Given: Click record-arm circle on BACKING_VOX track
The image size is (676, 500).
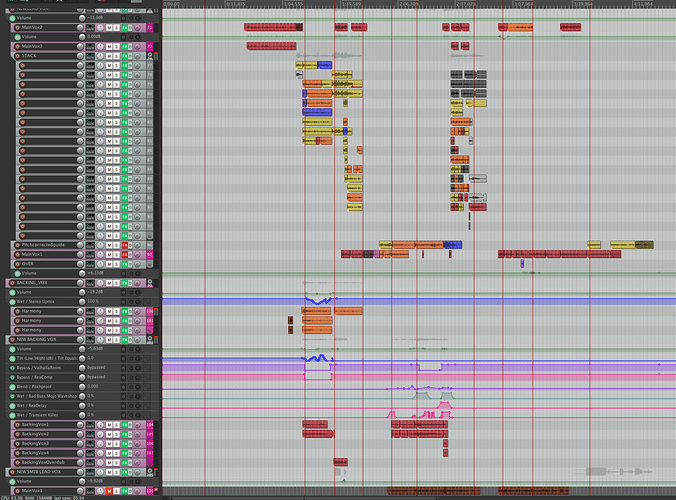Looking at the screenshot, I should [12, 283].
